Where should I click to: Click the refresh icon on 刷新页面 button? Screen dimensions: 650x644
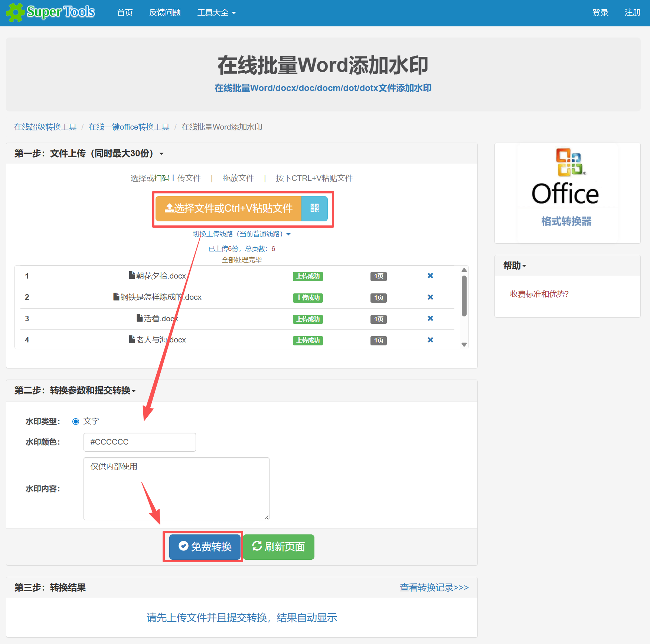[257, 547]
